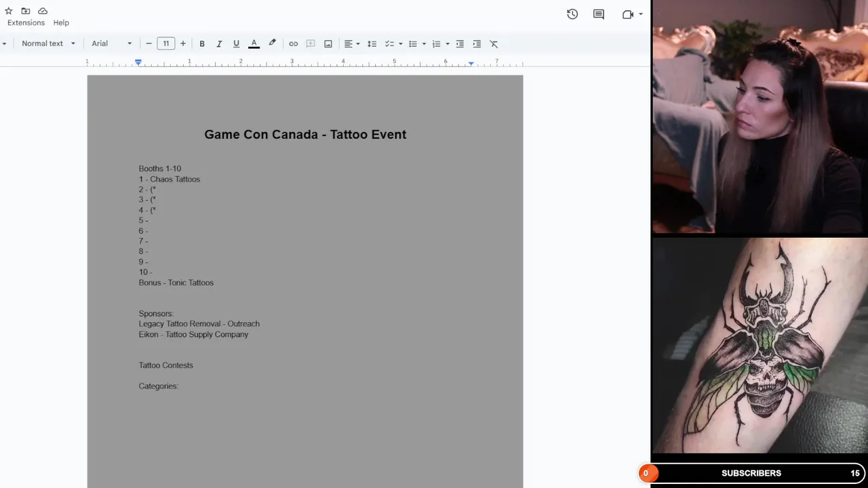Expand numbered list options arrow
The height and width of the screenshot is (488, 868).
click(448, 43)
